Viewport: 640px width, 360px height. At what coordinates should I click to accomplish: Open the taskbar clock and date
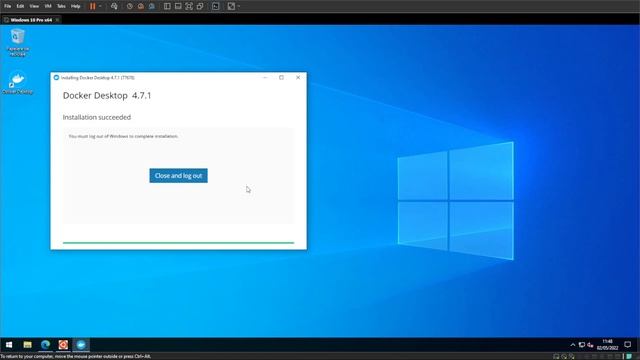pyautogui.click(x=607, y=344)
